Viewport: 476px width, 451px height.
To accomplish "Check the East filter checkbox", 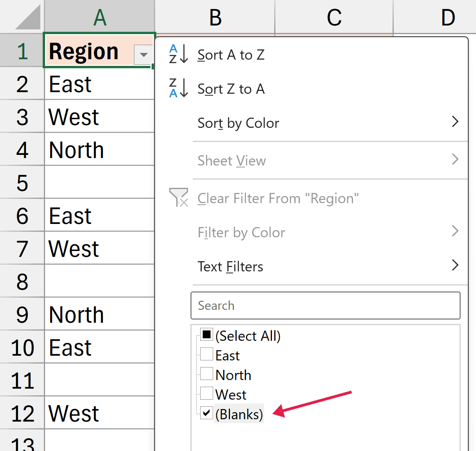I will (x=206, y=354).
